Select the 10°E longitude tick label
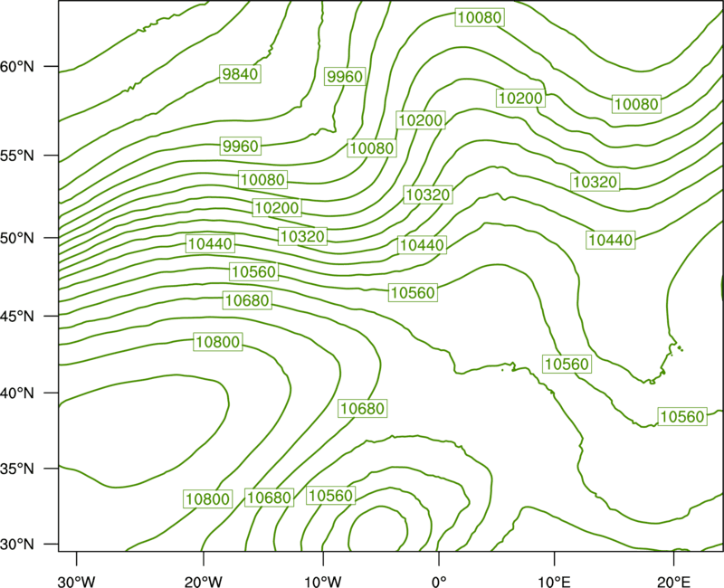The width and height of the screenshot is (724, 588). pyautogui.click(x=555, y=582)
